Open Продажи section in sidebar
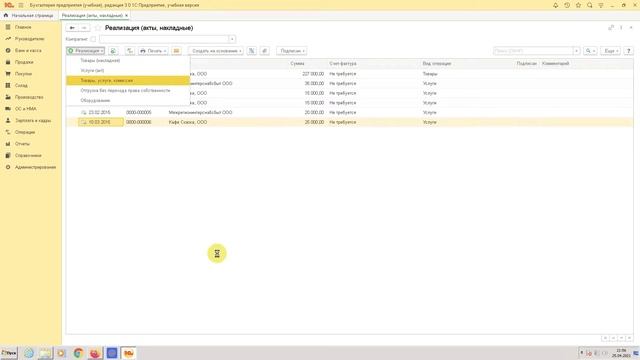The image size is (640, 360). [x=24, y=62]
